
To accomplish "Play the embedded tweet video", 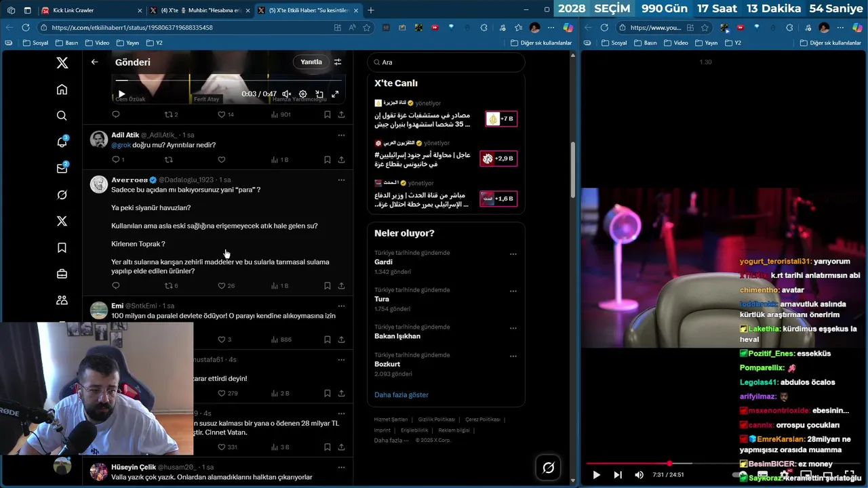I will click(121, 94).
